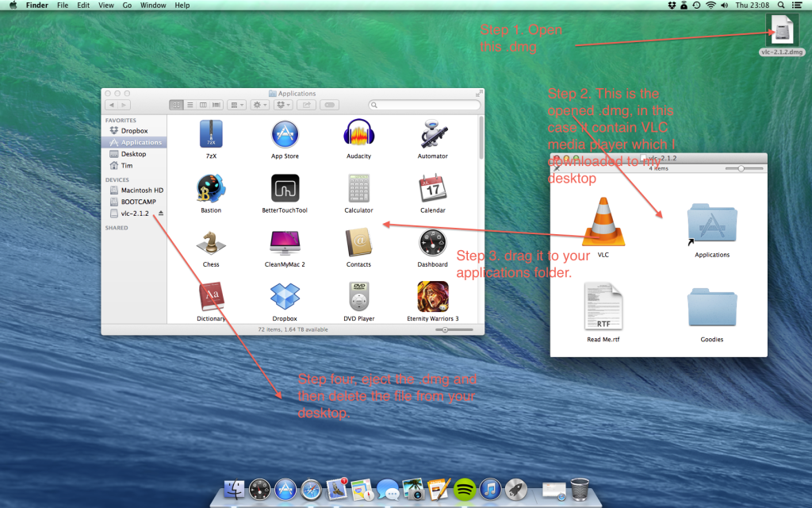This screenshot has height=508, width=812.
Task: Select the Calculator app icon
Action: click(358, 188)
